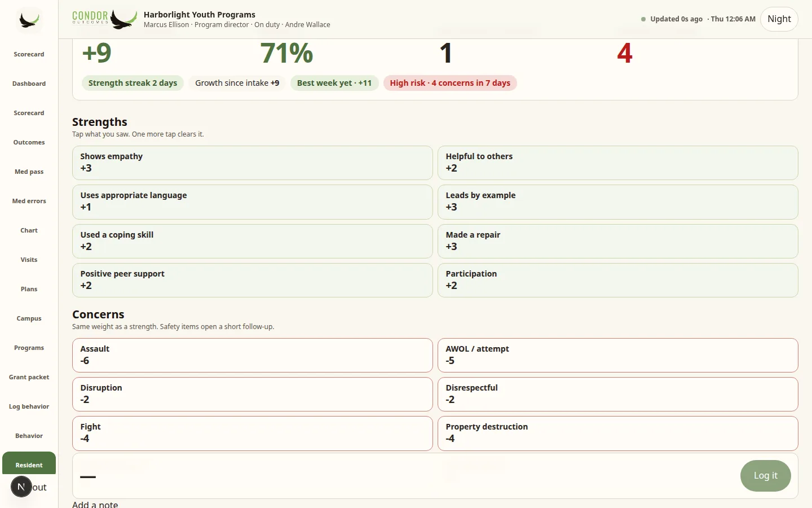Select the active Resident sidebar item
The image size is (812, 508).
[29, 464]
